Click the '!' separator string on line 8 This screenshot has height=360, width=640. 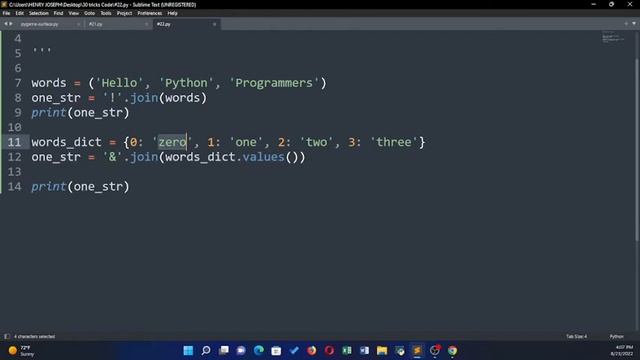112,98
